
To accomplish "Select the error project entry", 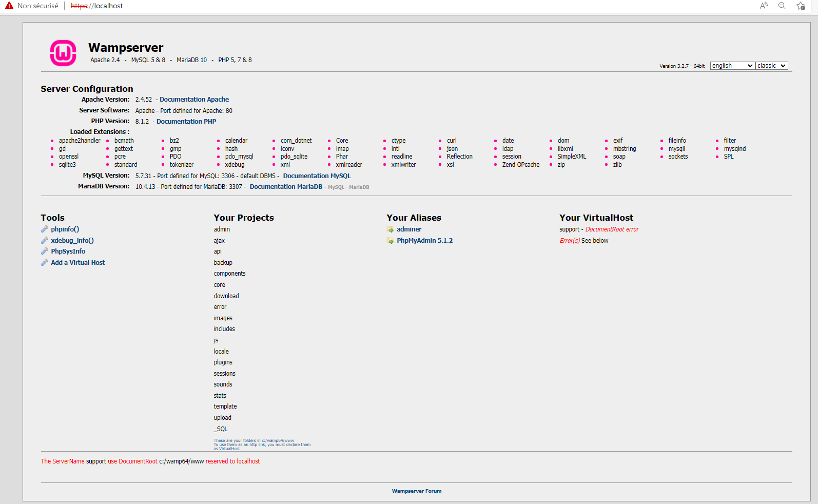I will [220, 307].
